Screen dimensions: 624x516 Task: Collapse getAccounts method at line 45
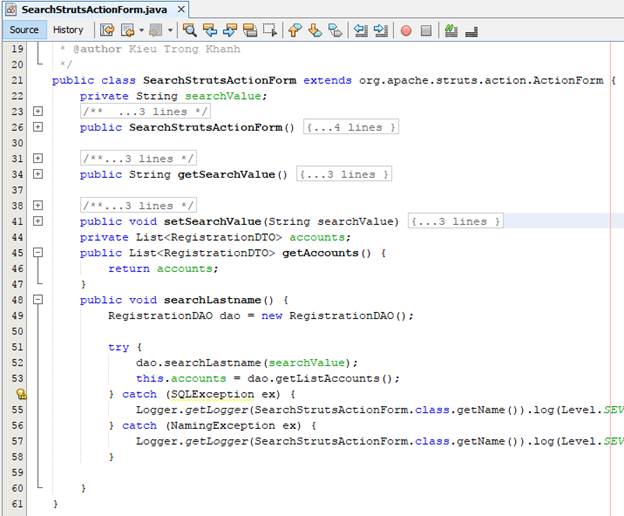38,253
